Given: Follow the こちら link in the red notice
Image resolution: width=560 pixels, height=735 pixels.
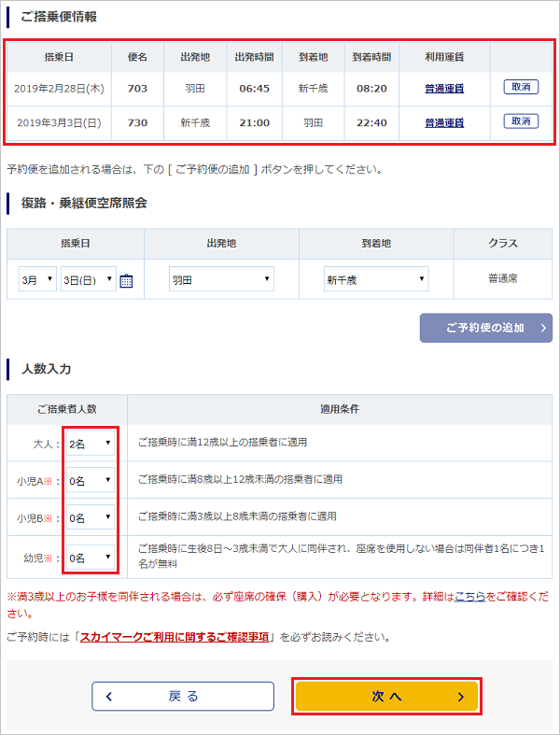Looking at the screenshot, I should click(x=469, y=594).
